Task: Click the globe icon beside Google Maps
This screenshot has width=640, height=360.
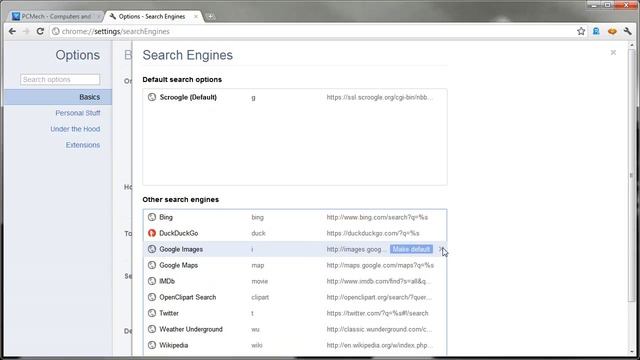Action: point(152,265)
